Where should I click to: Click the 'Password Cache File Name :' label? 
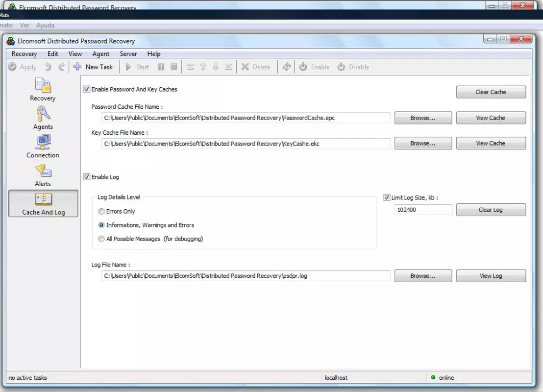click(x=127, y=107)
